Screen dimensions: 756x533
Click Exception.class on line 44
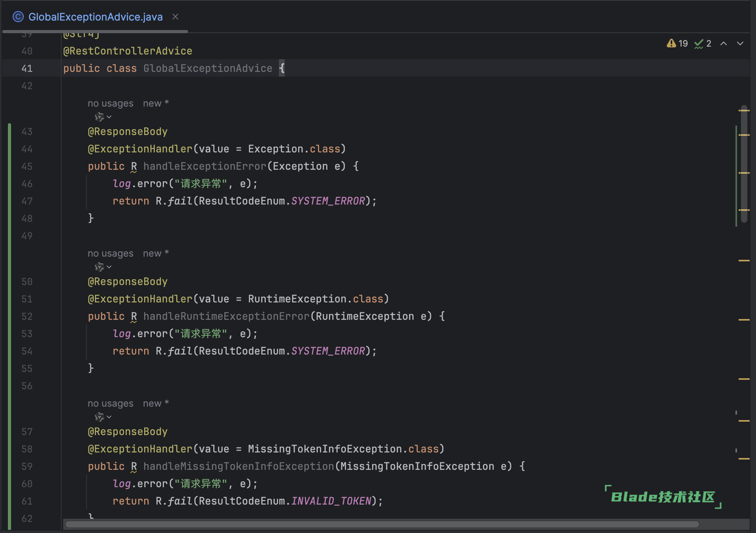click(x=294, y=149)
